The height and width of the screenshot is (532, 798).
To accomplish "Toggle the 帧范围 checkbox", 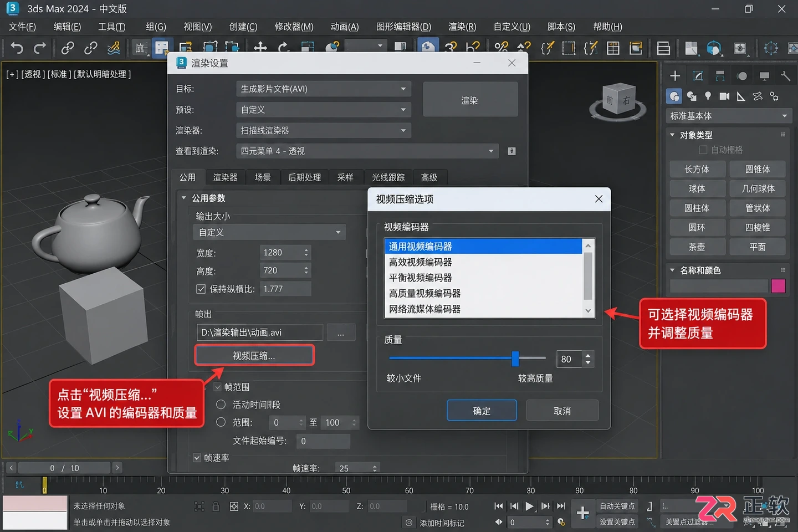I will pyautogui.click(x=218, y=387).
